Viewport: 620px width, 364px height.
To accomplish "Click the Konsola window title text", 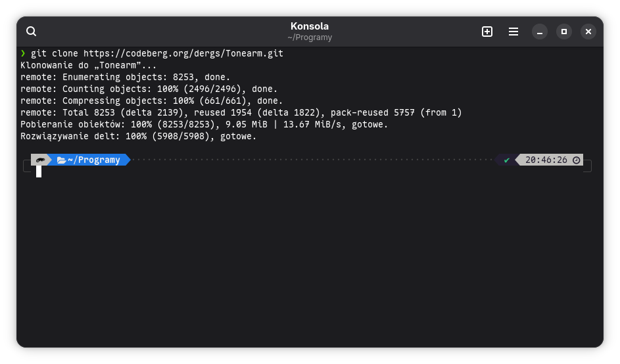I will [310, 26].
